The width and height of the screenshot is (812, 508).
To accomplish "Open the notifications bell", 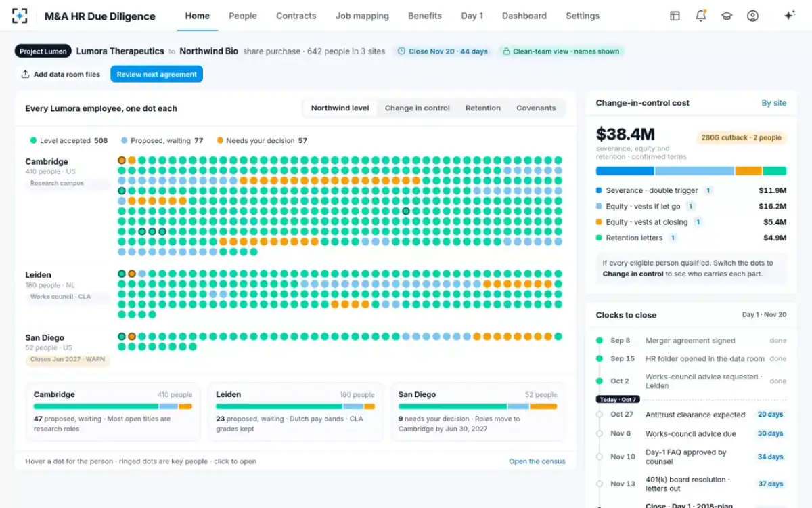I will (x=701, y=16).
